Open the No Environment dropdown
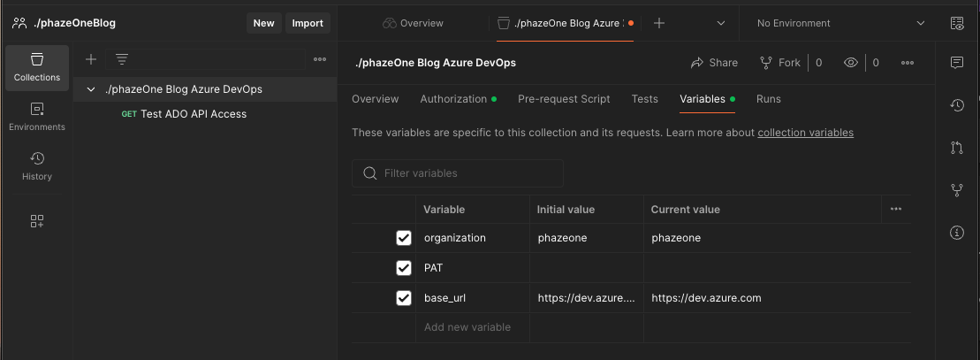Image resolution: width=980 pixels, height=360 pixels. pyautogui.click(x=840, y=23)
